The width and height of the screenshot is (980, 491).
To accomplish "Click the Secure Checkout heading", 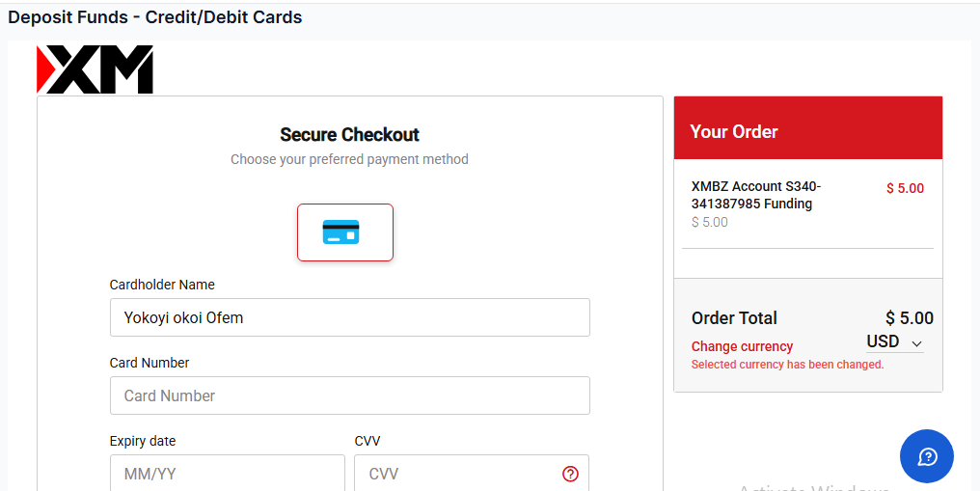I will click(349, 135).
